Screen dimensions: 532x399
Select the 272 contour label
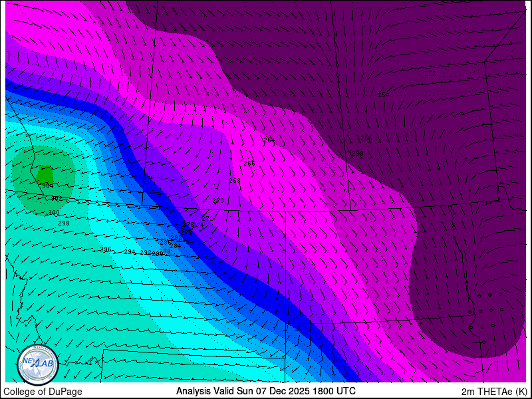point(207,219)
